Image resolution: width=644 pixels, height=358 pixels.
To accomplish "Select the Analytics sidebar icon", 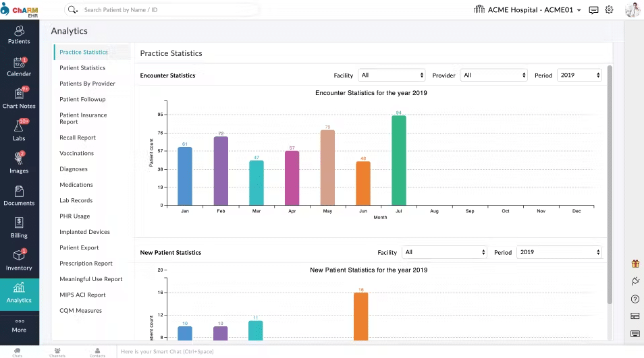I will 19,295.
